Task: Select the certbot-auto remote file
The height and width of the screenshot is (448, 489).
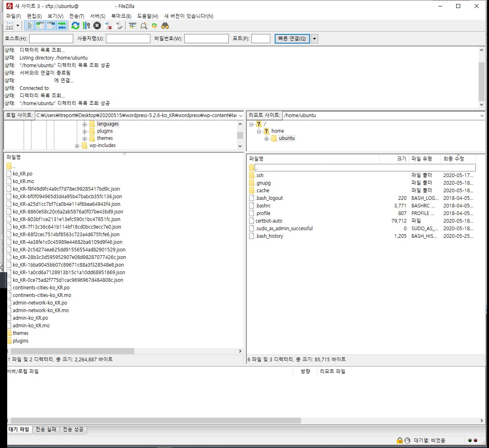Action: click(x=269, y=221)
